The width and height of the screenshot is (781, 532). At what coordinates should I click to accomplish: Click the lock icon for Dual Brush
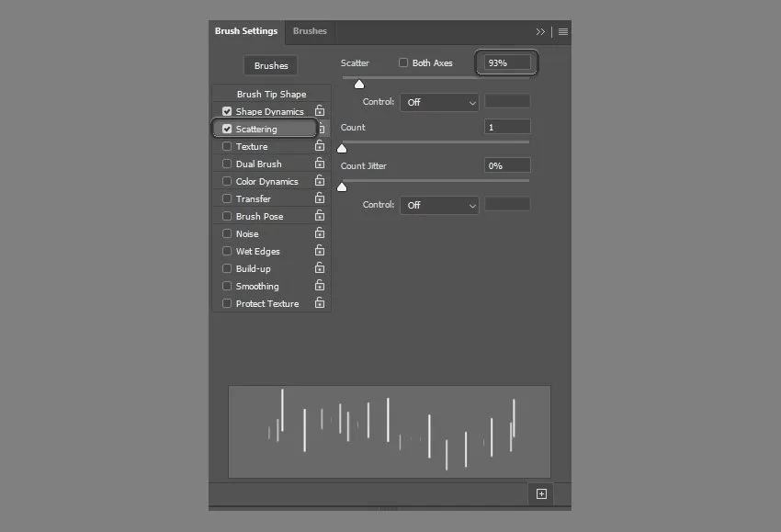[320, 164]
